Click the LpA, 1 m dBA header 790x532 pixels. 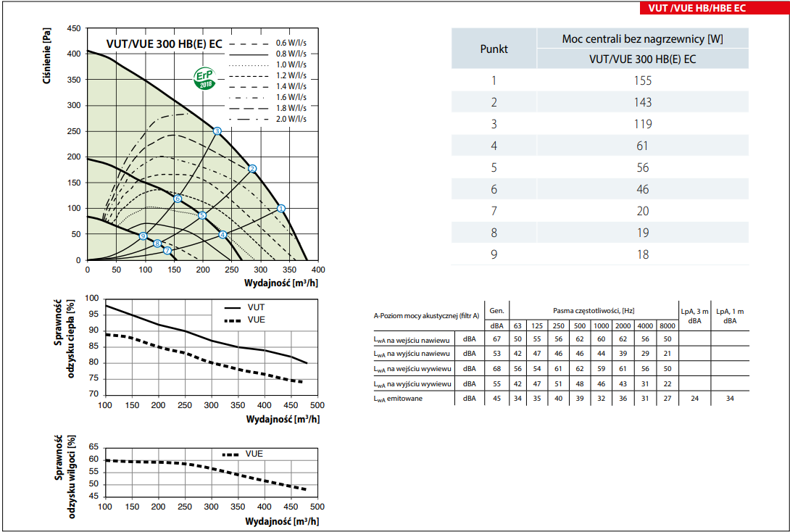pyautogui.click(x=730, y=316)
